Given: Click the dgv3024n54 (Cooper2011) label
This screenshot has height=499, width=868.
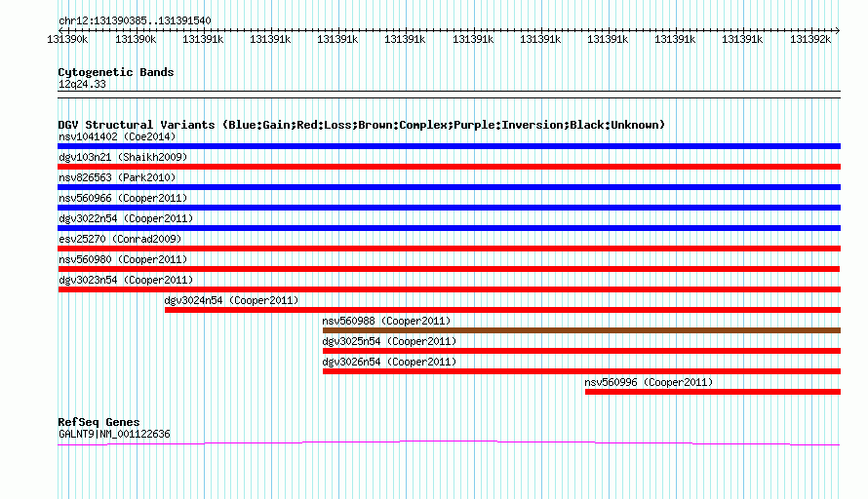Looking at the screenshot, I should 231,300.
